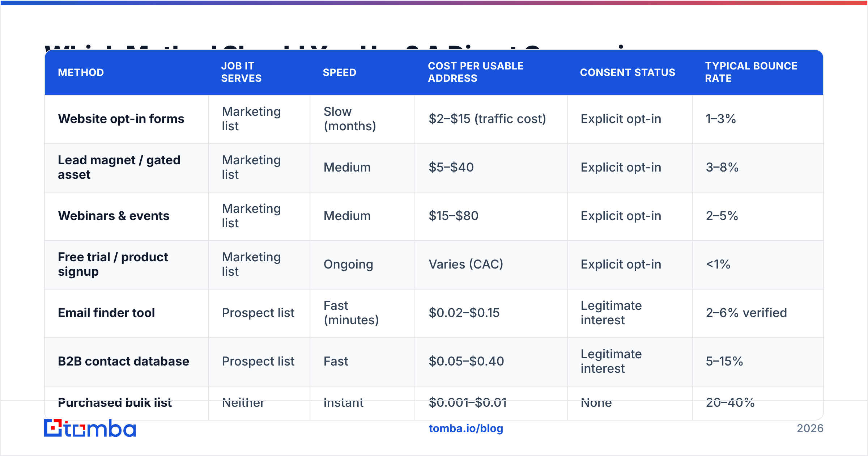The image size is (868, 456).
Task: Select the '$15–$80' cost cell
Action: click(x=491, y=216)
